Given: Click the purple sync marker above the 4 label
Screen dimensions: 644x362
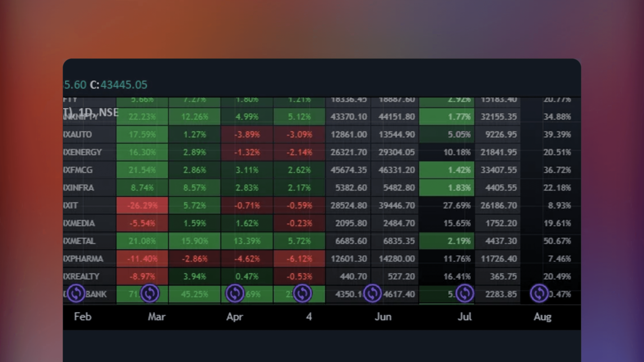Looking at the screenshot, I should 302,293.
